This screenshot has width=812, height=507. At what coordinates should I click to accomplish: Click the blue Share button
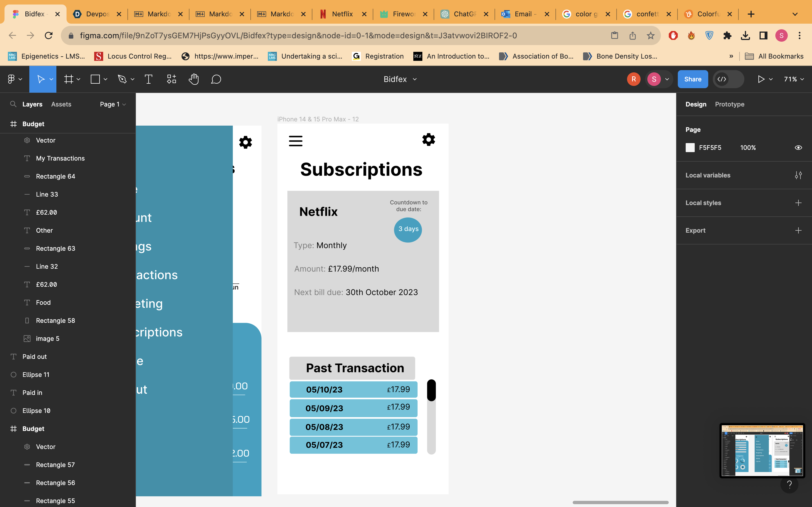692,79
